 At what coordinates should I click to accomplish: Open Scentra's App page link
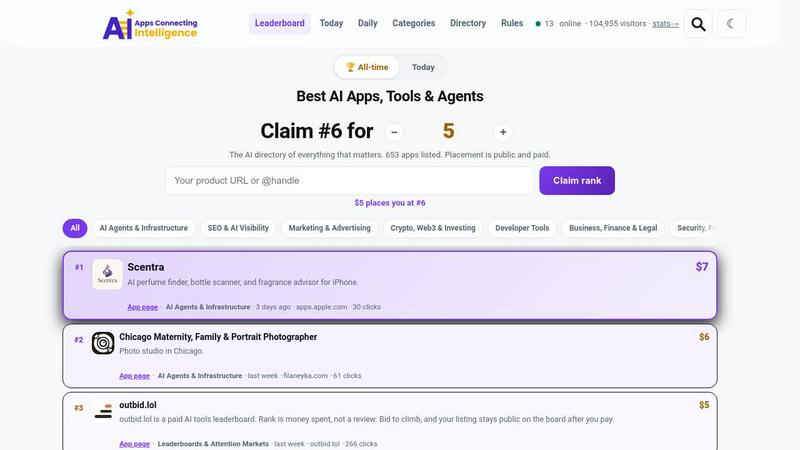coord(142,307)
